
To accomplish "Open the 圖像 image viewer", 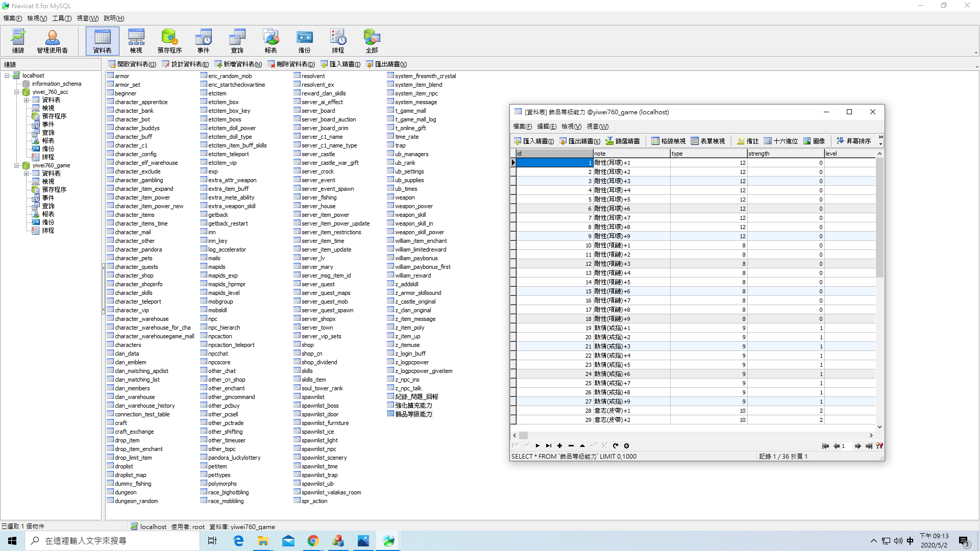I will pos(814,141).
